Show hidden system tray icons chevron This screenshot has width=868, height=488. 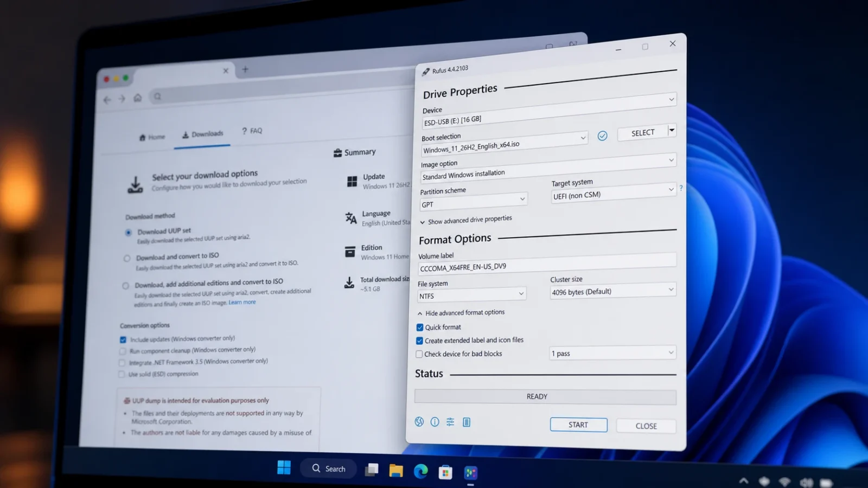tap(744, 480)
